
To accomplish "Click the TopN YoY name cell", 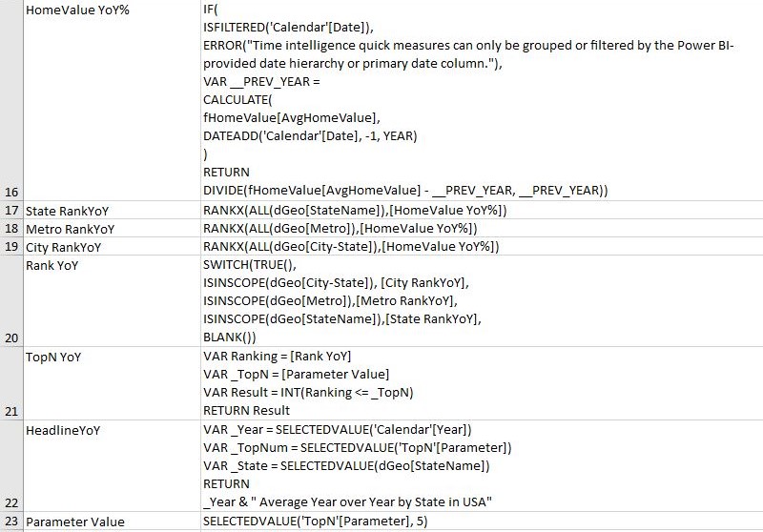I will point(105,382).
